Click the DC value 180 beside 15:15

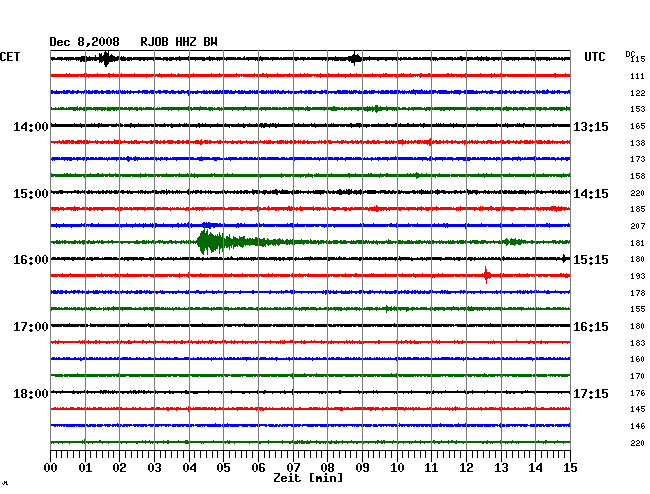click(x=638, y=259)
